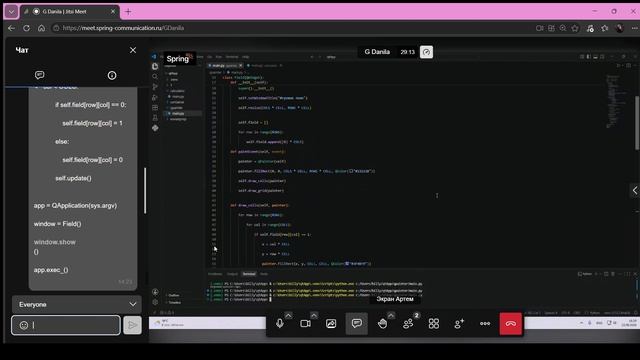The width and height of the screenshot is (640, 360).
Task: Open Source Control icon in shared VS Code
Action: pyautogui.click(x=155, y=87)
